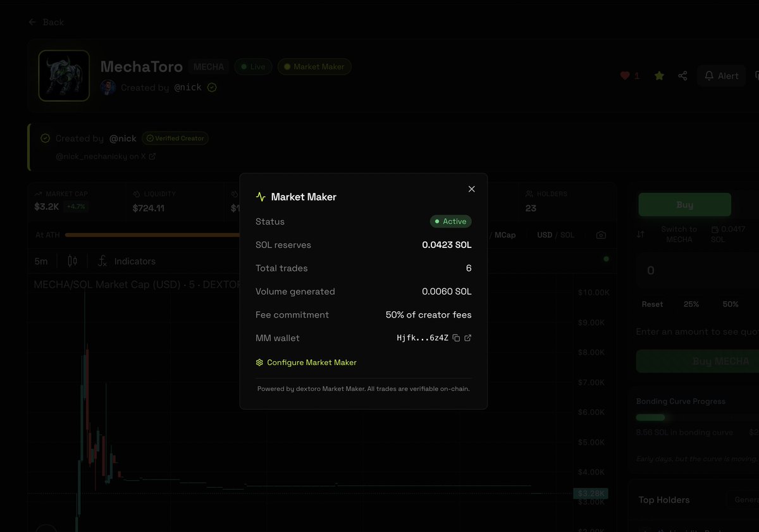Click the Market Maker badge in header
The image size is (759, 532).
coord(314,66)
